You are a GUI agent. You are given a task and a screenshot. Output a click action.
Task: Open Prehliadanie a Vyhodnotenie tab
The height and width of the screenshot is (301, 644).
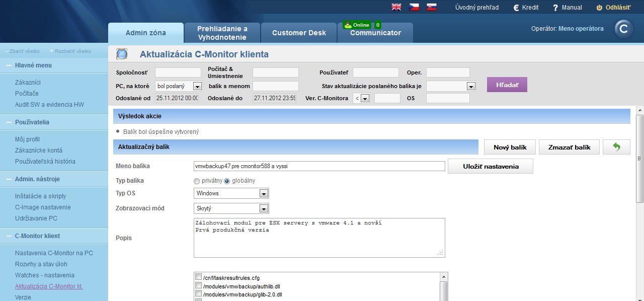(x=222, y=33)
